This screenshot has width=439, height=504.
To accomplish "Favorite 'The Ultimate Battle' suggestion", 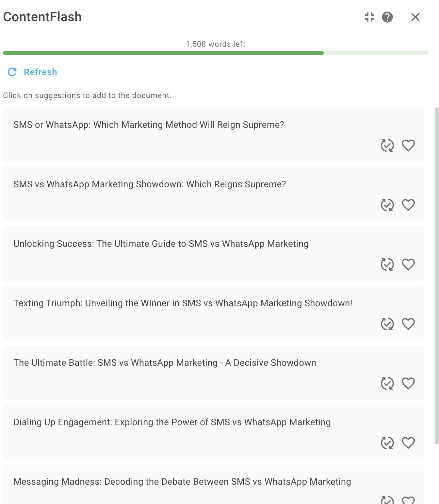I will pyautogui.click(x=408, y=383).
